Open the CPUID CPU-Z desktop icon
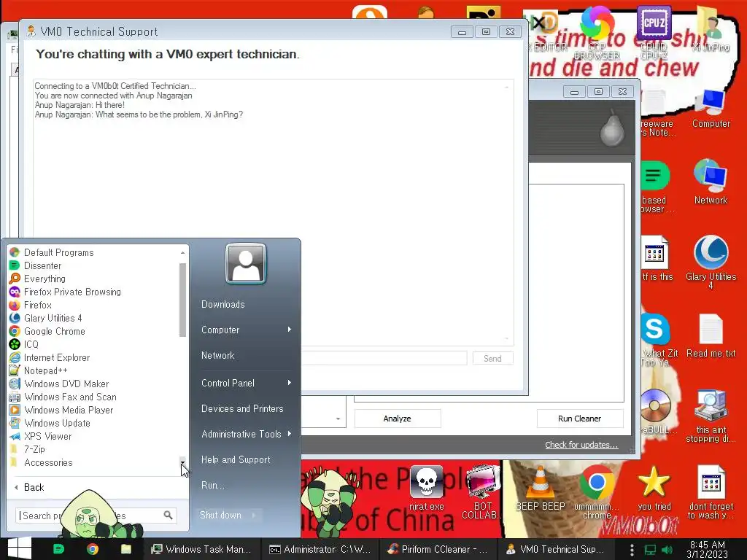747x560 pixels. point(654,32)
